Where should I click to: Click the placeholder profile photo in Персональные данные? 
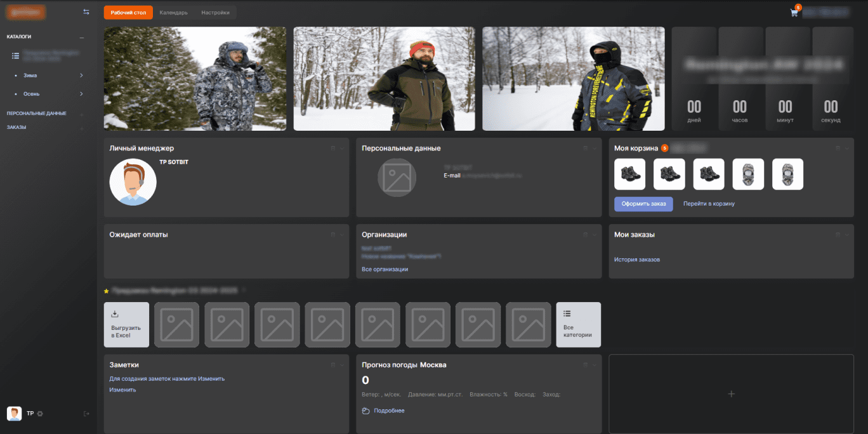click(x=397, y=177)
